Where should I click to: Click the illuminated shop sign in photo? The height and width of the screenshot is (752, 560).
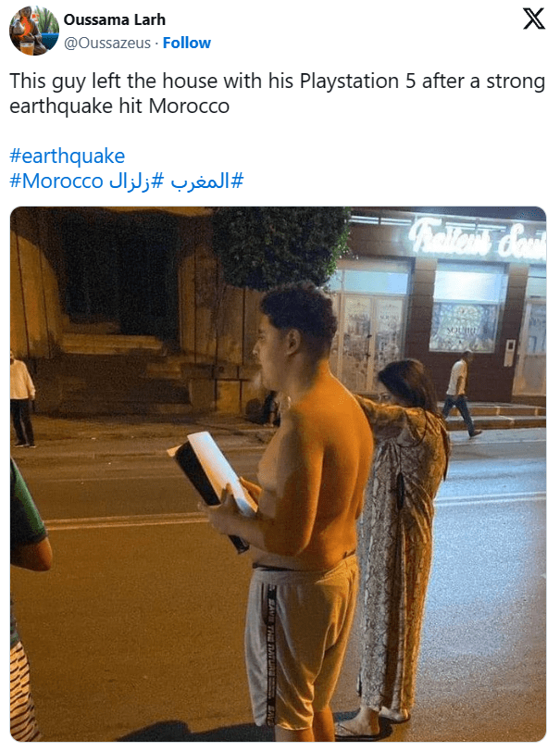click(x=477, y=239)
